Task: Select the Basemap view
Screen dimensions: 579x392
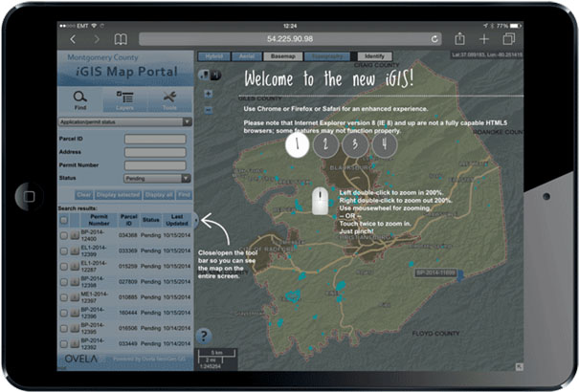Action: coord(283,56)
